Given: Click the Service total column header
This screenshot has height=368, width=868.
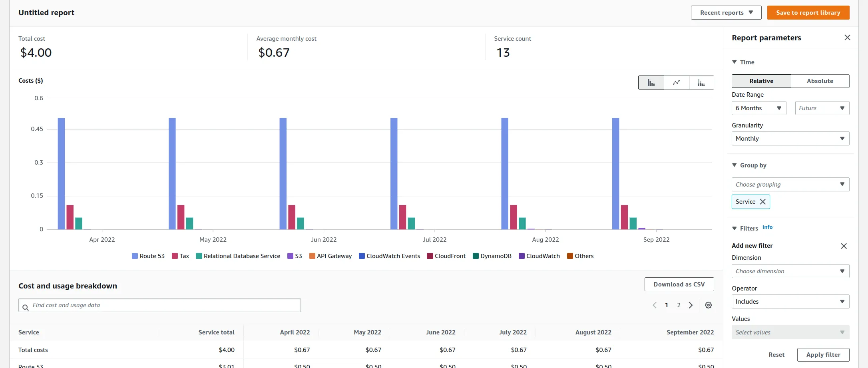Looking at the screenshot, I should click(216, 332).
